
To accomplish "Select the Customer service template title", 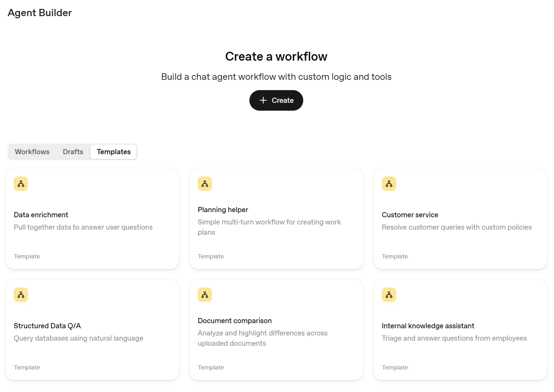I will (410, 215).
